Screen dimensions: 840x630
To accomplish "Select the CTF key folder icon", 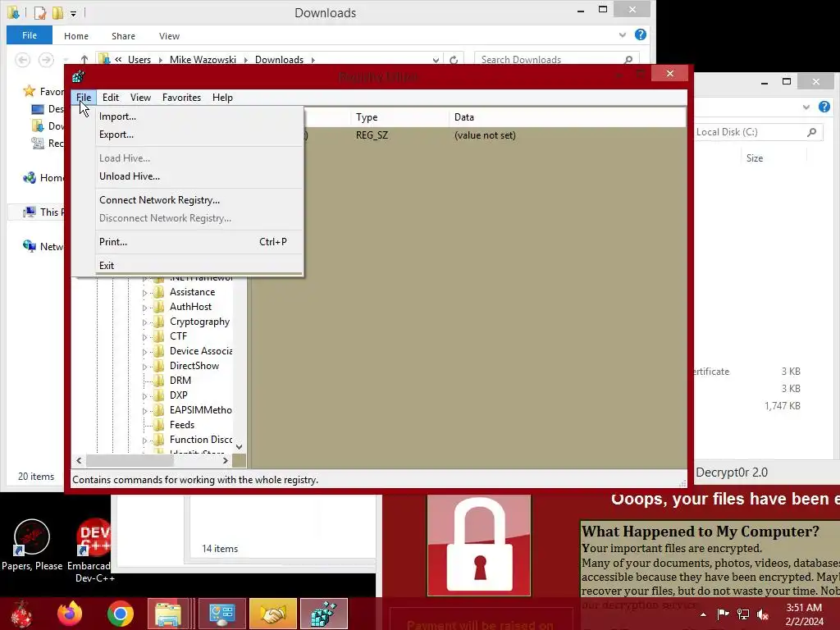I will click(x=158, y=336).
